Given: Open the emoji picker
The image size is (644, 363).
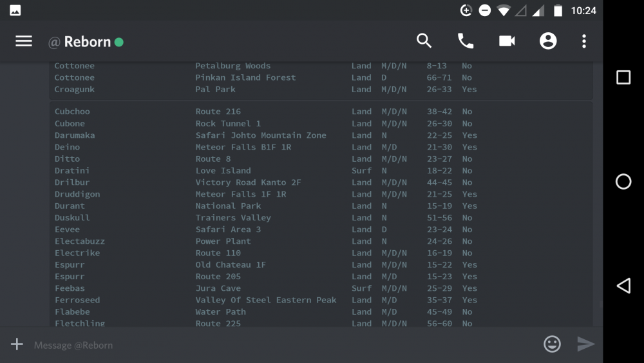Looking at the screenshot, I should click(x=552, y=344).
